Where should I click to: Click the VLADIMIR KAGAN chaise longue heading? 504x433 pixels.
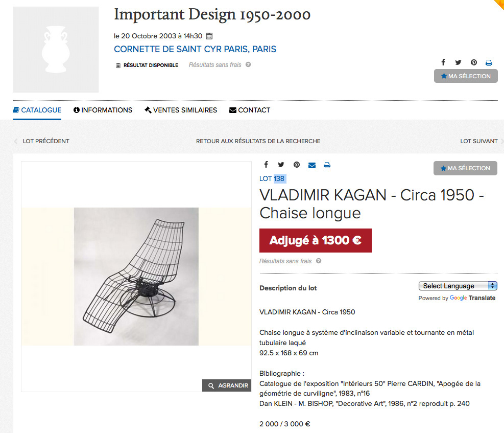pos(372,204)
